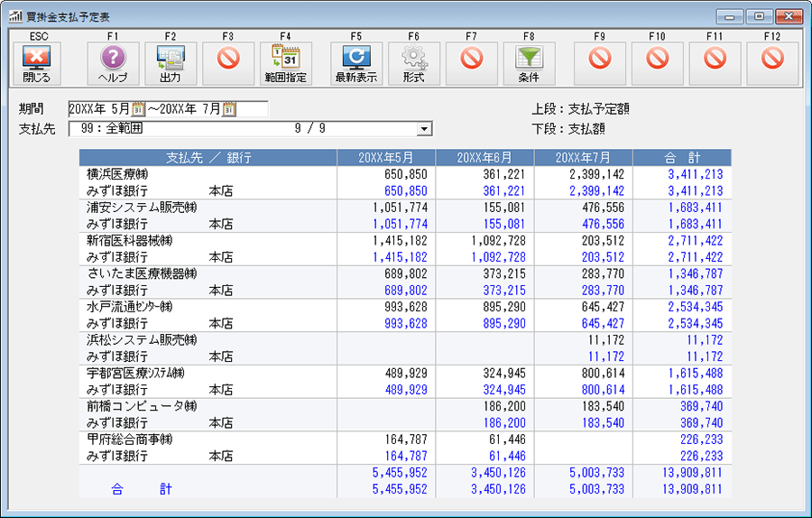812x518 pixels.
Task: Click the 出力 output icon
Action: click(171, 63)
